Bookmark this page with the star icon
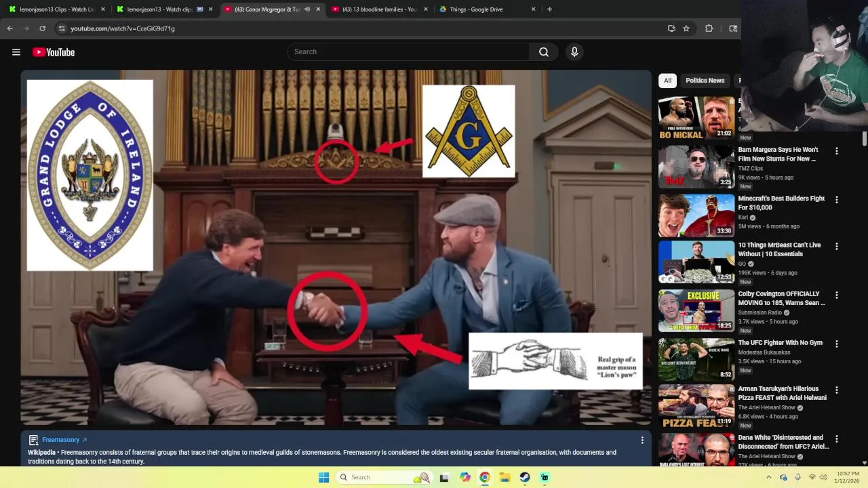This screenshot has width=868, height=488. [x=686, y=28]
